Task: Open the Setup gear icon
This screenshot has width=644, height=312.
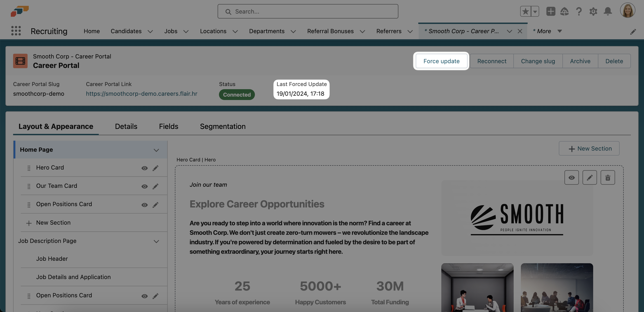Action: [593, 11]
